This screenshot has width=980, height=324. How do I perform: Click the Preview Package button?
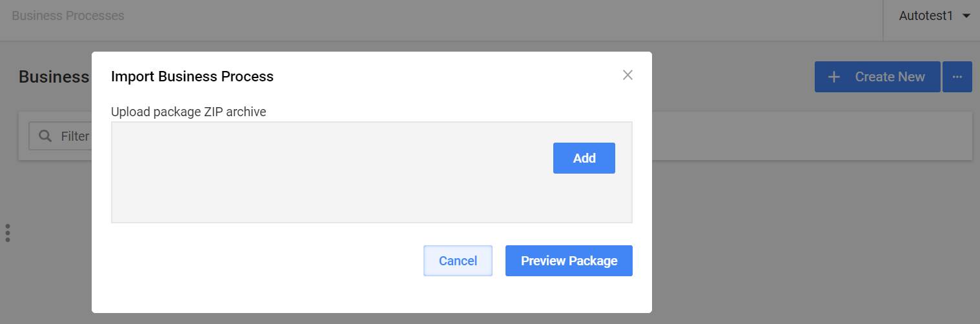tap(569, 261)
